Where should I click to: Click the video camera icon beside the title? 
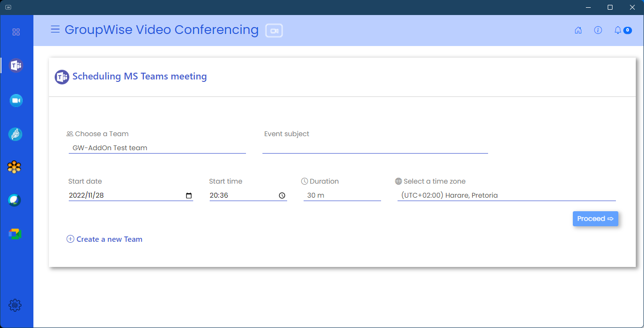(x=274, y=31)
